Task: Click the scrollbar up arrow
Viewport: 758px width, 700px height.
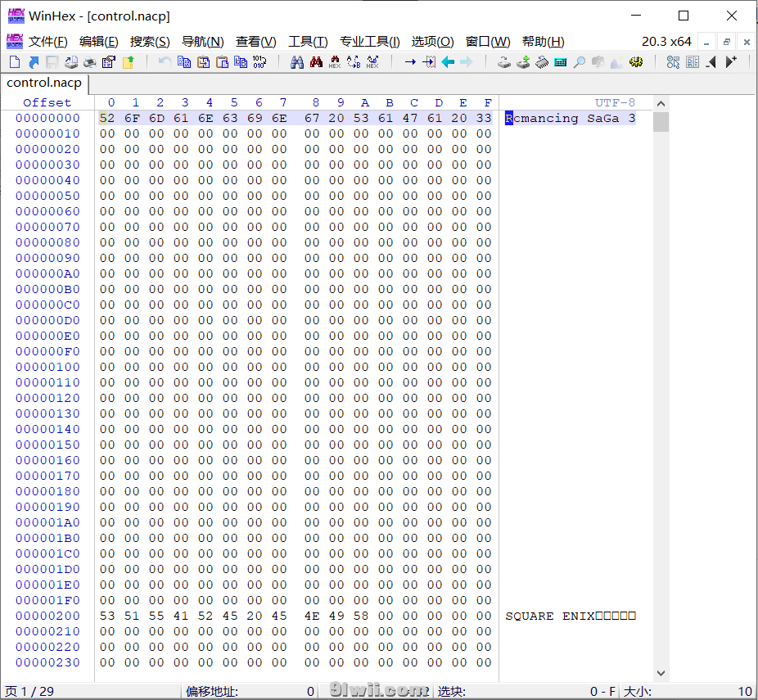Action: pyautogui.click(x=661, y=103)
